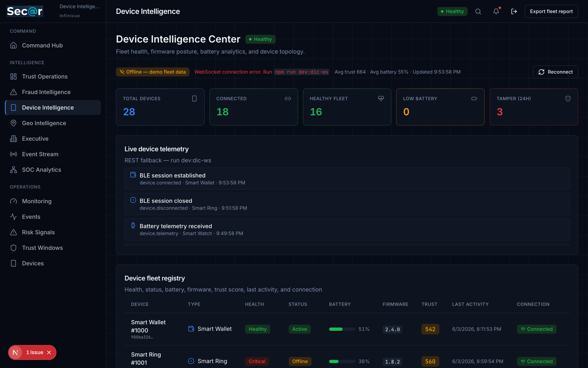Click the 1 Issue label
Image resolution: width=588 pixels, height=368 pixels.
pyautogui.click(x=35, y=352)
